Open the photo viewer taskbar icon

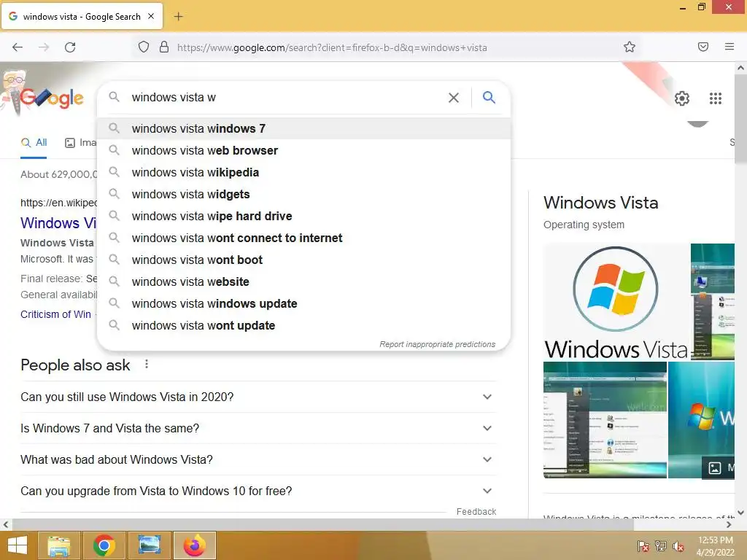coord(149,545)
